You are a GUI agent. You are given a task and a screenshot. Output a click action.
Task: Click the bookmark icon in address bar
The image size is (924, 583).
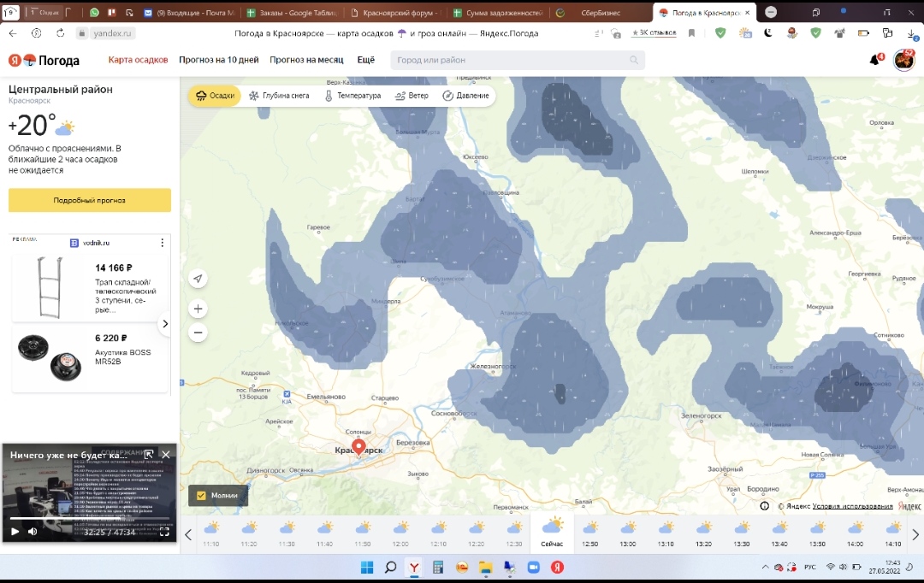click(x=692, y=33)
